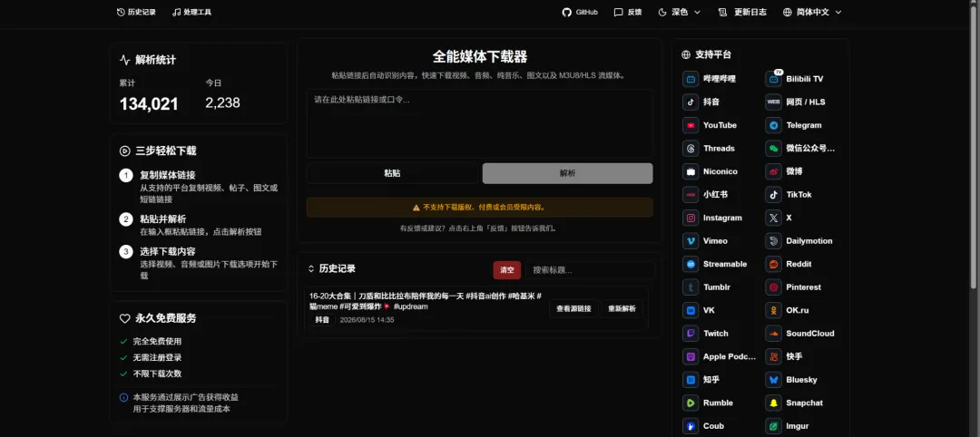Select the 网页 / HLS platform icon
Screen dimensions: 980x437
pos(774,102)
